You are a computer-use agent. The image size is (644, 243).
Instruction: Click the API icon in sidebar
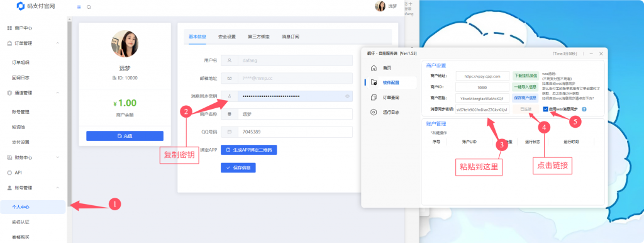click(x=9, y=172)
